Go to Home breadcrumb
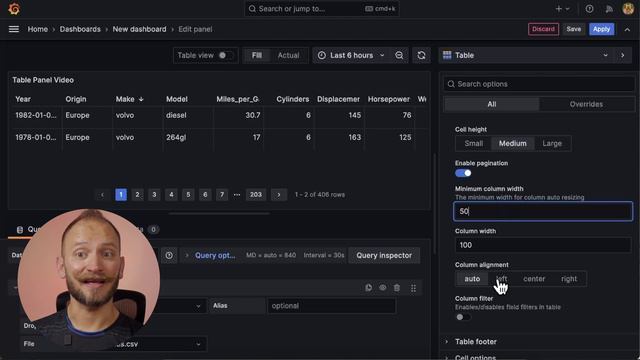The image size is (640, 360). coord(38,29)
